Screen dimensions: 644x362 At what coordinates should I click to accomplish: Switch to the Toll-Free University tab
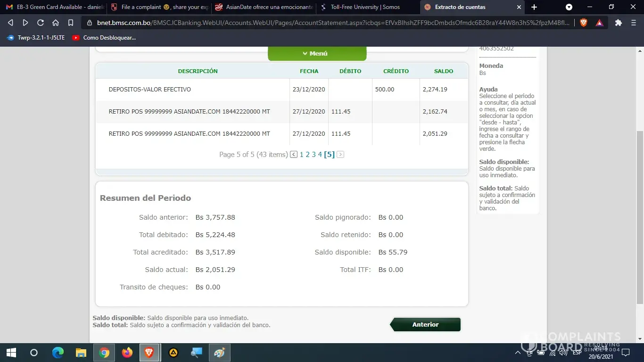(365, 7)
